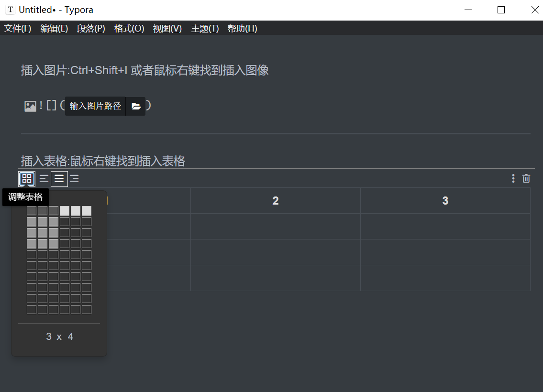Open image file browser folder icon
This screenshot has height=392, width=543.
click(136, 106)
